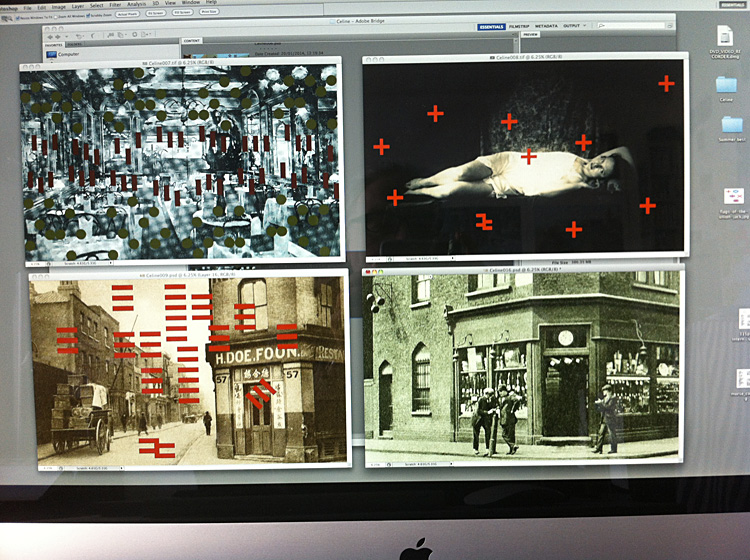The image size is (750, 560).
Task: Click the Celine009.psd window title bar
Action: 189,275
